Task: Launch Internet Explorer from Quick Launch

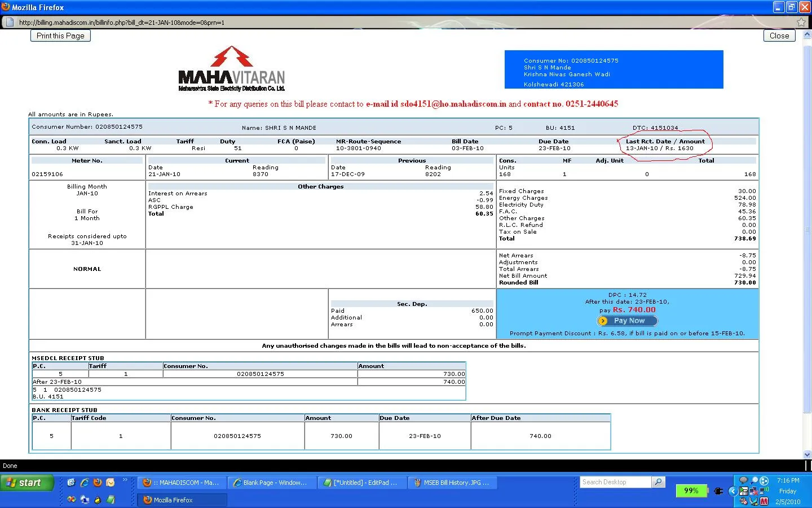Action: click(85, 483)
